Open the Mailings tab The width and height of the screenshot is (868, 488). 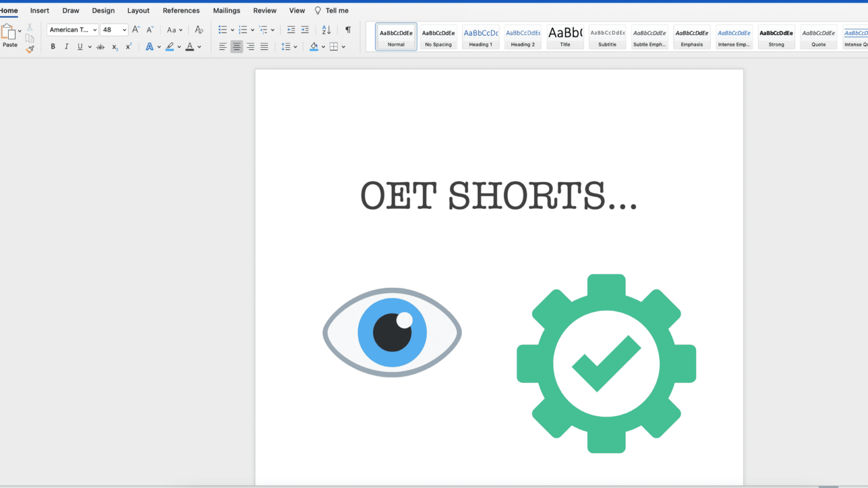pos(227,10)
